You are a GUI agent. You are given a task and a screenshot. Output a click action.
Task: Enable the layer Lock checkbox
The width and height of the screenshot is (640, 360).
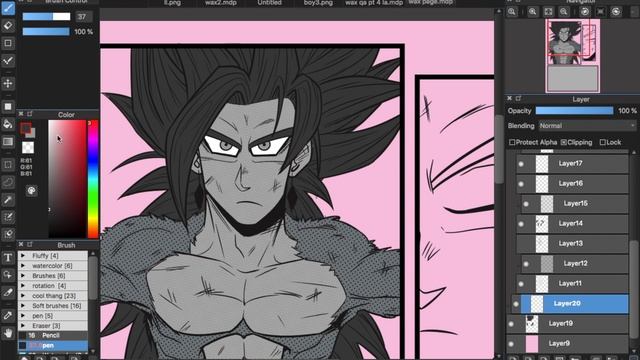tap(602, 142)
